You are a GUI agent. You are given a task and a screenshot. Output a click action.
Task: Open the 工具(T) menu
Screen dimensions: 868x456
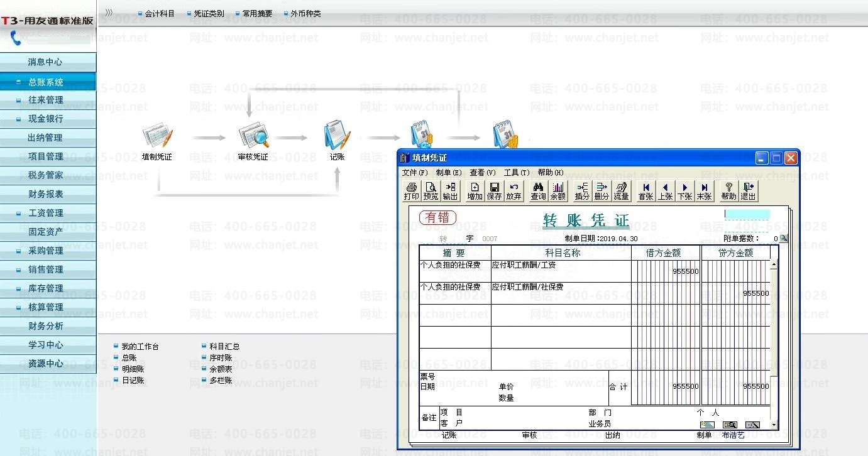517,173
